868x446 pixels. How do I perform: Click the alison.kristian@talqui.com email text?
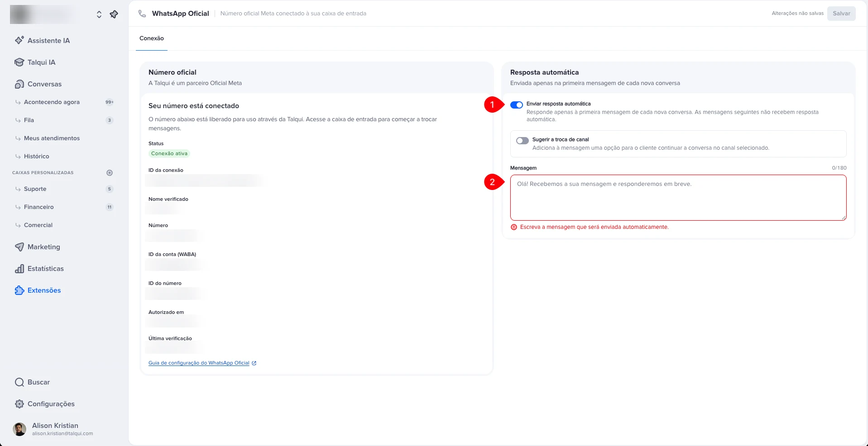coord(62,434)
